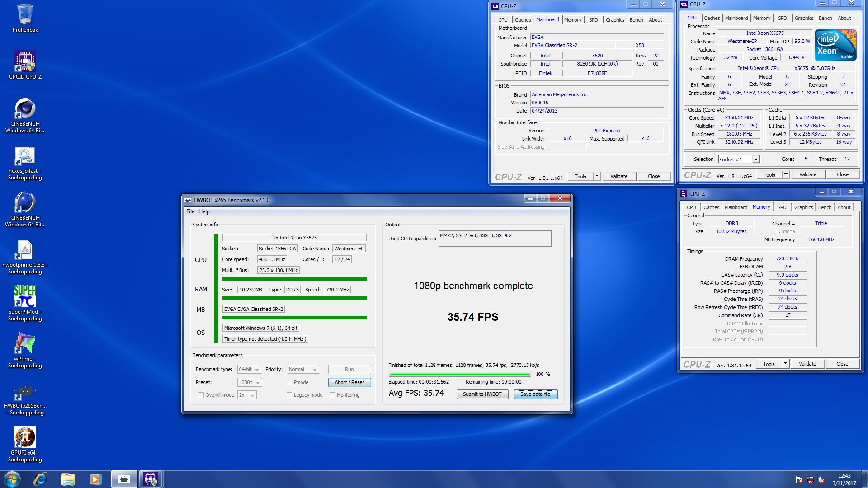
Task: Click DRAM Frequency 720.2 MHz value
Action: (788, 259)
